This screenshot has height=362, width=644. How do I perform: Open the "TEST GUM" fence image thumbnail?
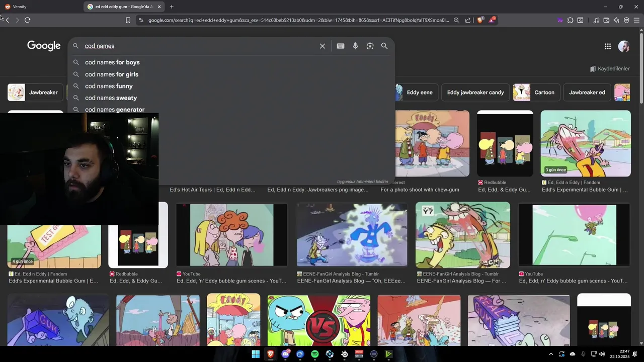tap(54, 246)
